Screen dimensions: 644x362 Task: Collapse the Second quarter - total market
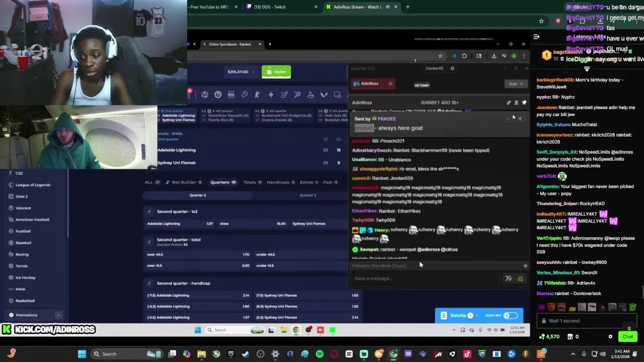tap(149, 241)
